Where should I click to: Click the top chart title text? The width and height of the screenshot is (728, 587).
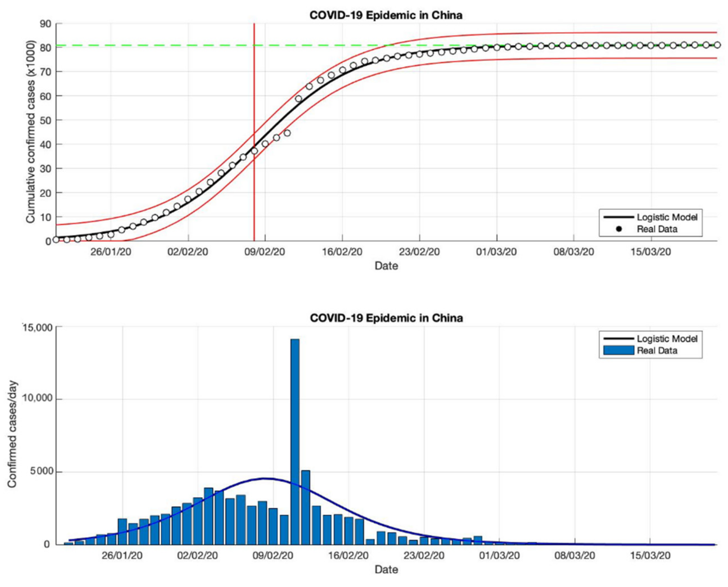386,16
